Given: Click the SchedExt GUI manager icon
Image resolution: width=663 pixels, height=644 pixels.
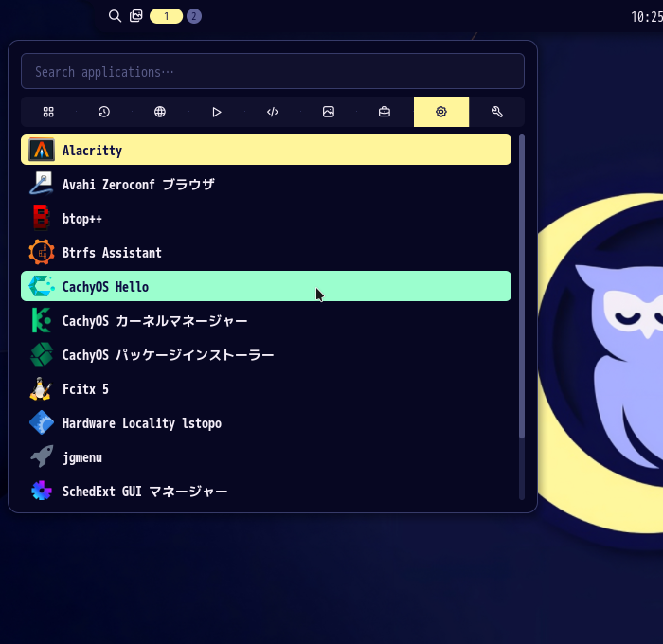Looking at the screenshot, I should coord(42,491).
